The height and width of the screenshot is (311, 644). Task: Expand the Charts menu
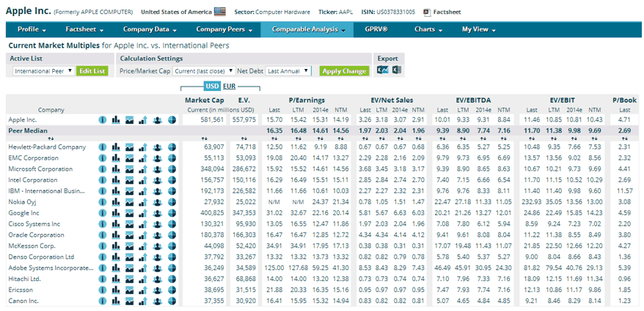click(428, 29)
